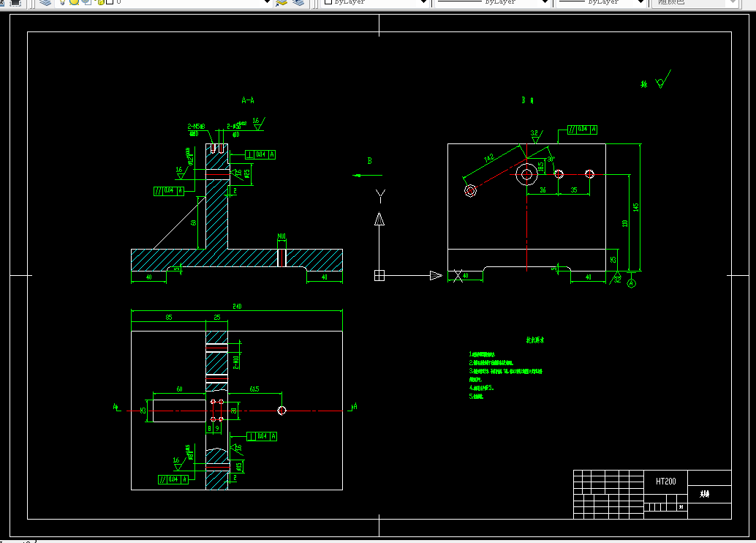Select the N10 label in section view

pyautogui.click(x=281, y=236)
